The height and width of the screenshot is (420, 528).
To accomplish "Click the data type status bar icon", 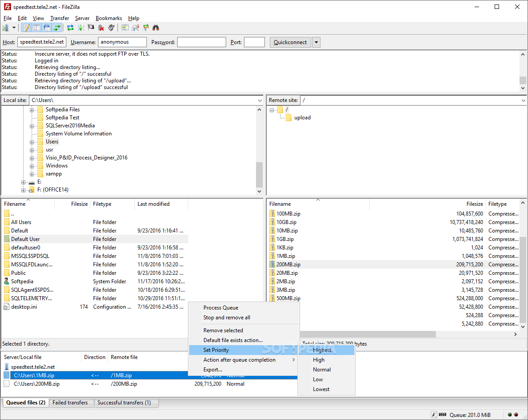I will pyautogui.click(x=435, y=415).
